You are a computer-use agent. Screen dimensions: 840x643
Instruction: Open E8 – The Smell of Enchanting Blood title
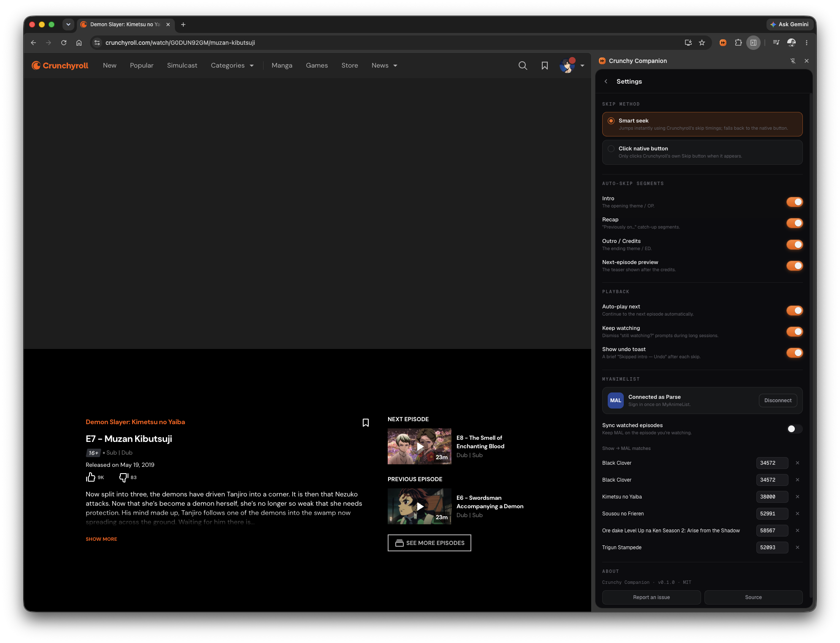[481, 442]
